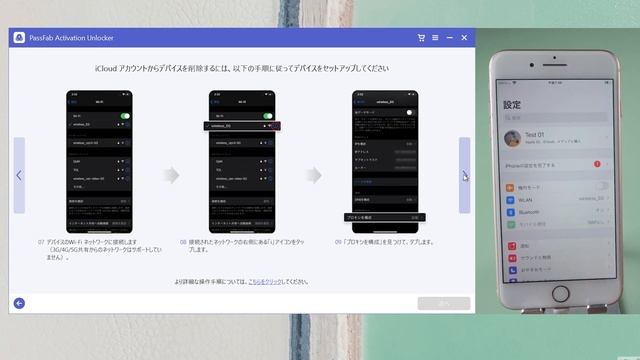Viewport: 640px width, 360px height.
Task: Click the greyed-out next button in the footer
Action: coord(444,303)
